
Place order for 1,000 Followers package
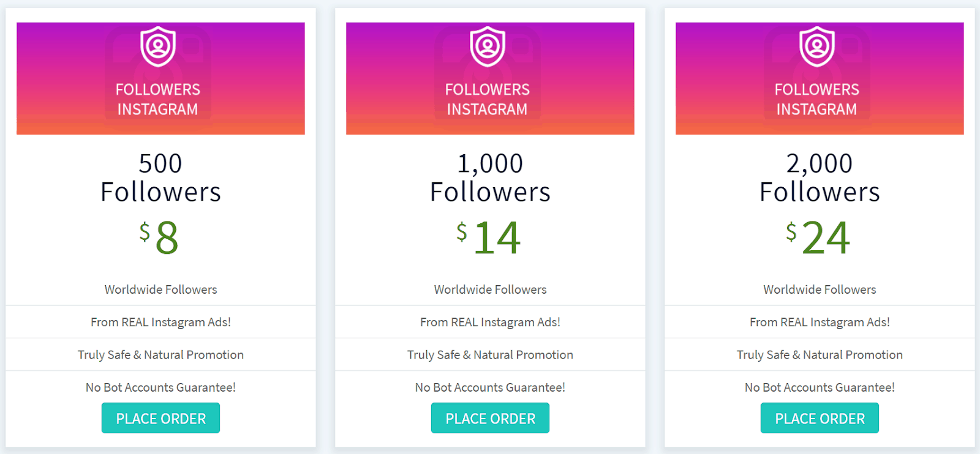pos(490,418)
